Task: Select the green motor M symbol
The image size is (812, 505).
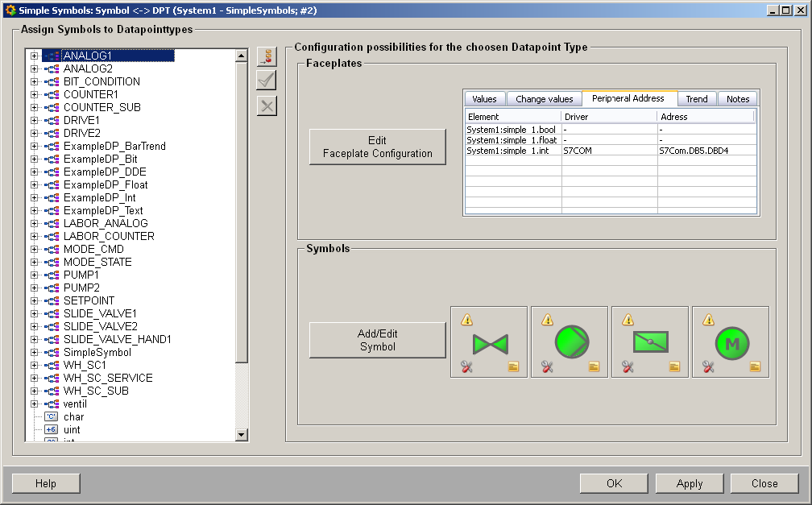Action: pyautogui.click(x=731, y=344)
